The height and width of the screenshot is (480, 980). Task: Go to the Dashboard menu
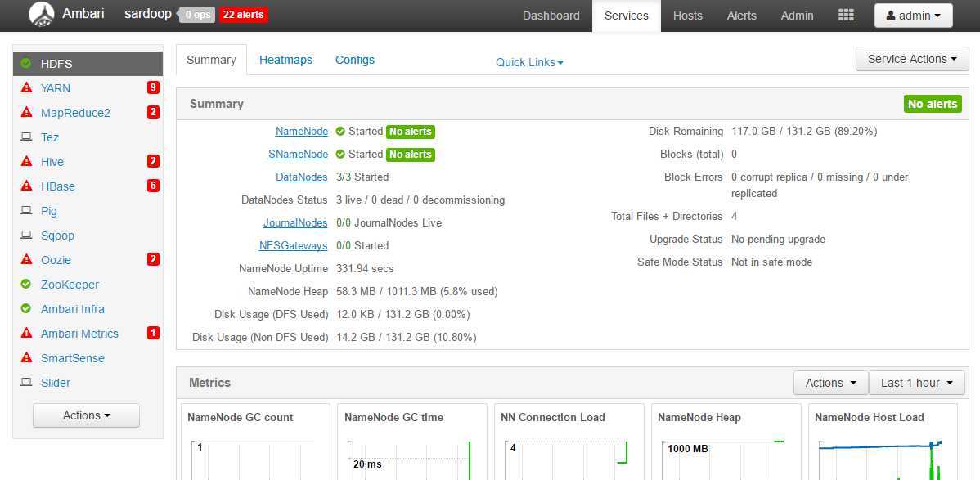coord(551,16)
